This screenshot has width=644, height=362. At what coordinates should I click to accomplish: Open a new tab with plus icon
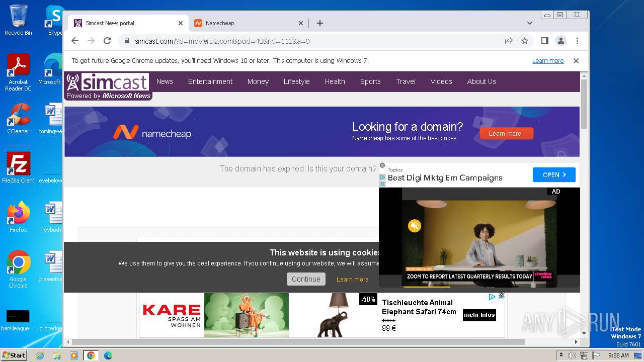pyautogui.click(x=319, y=23)
